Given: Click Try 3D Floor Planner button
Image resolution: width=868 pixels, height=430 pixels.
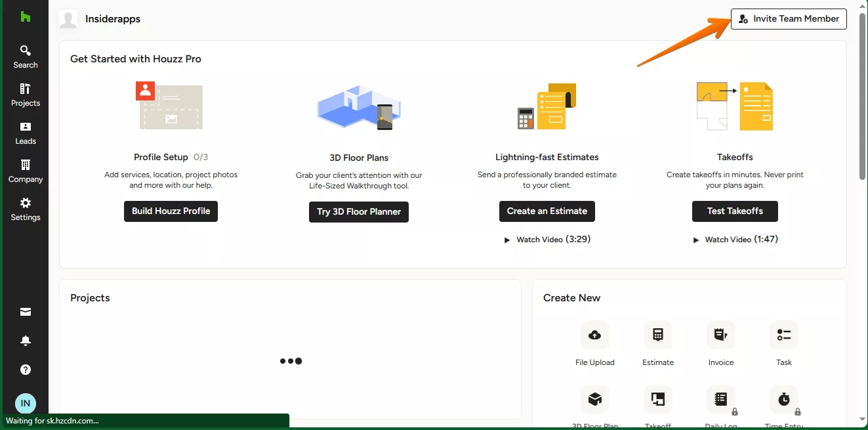Looking at the screenshot, I should (x=359, y=211).
